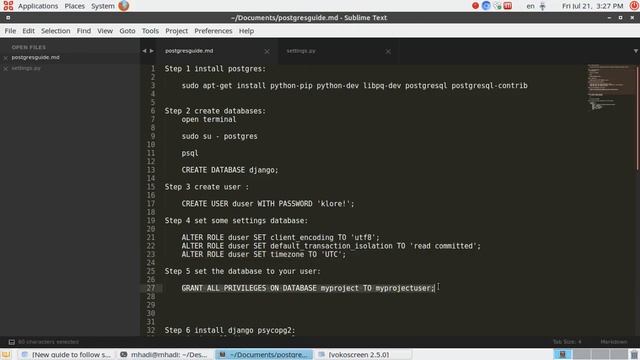The image size is (640, 360).
Task: Select postgresguide.md in Open Files sidebar
Action: pos(36,58)
